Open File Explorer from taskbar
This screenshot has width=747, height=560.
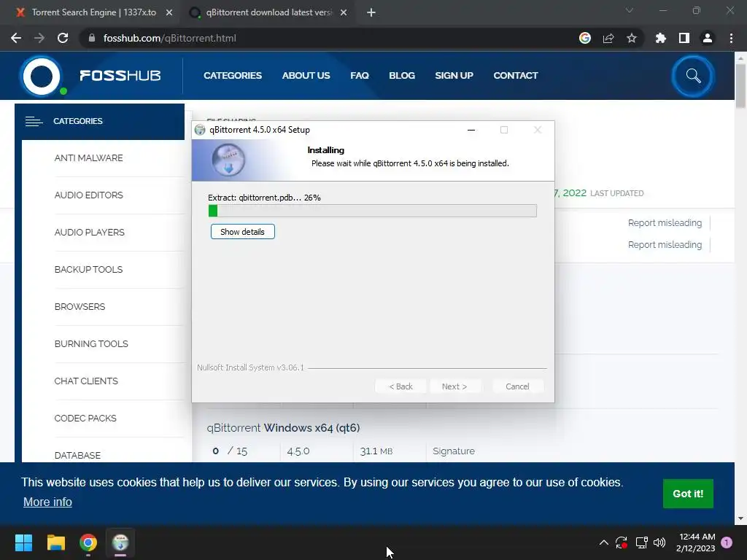pyautogui.click(x=55, y=542)
